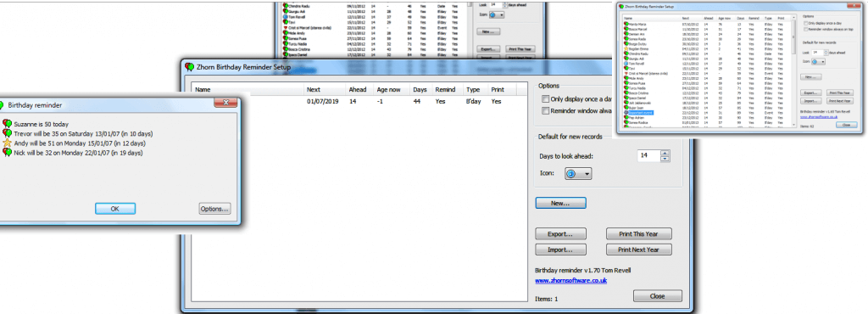Click the list scrollbar in small top-right window
Viewport: 868px width, 314px height.
coord(793,37)
